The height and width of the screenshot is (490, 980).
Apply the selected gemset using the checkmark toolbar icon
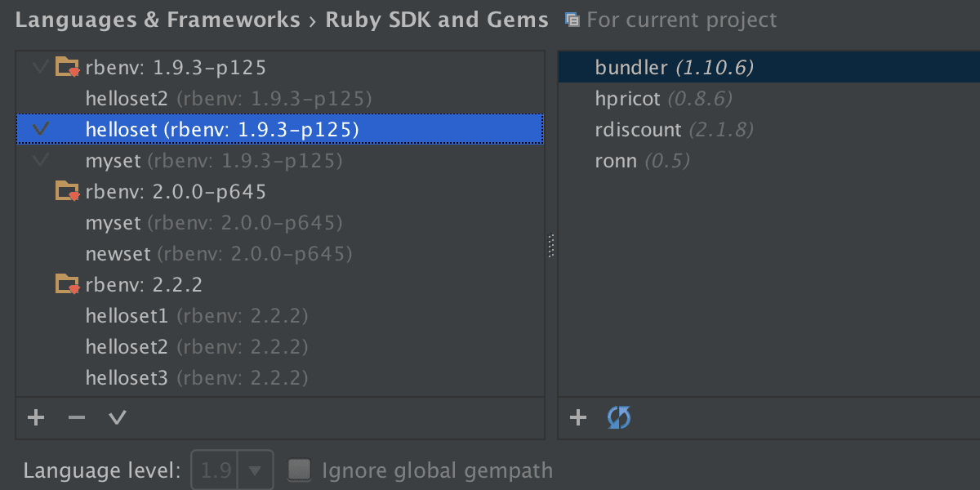(118, 418)
